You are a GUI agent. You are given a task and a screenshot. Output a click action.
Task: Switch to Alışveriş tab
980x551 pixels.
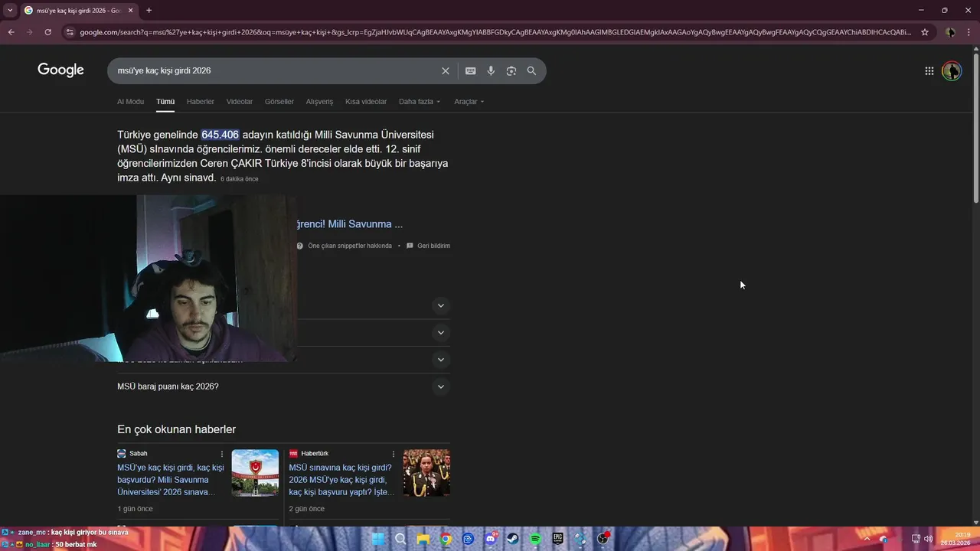coord(319,102)
